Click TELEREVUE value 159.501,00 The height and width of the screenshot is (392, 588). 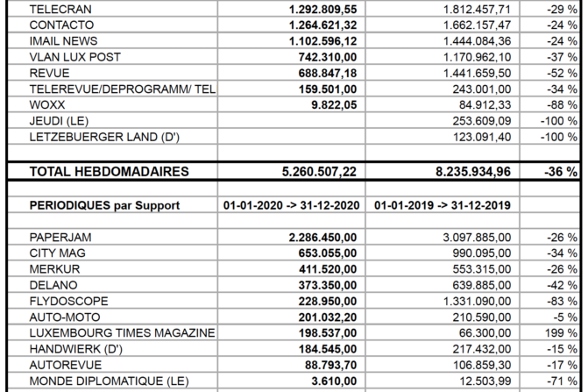(328, 89)
